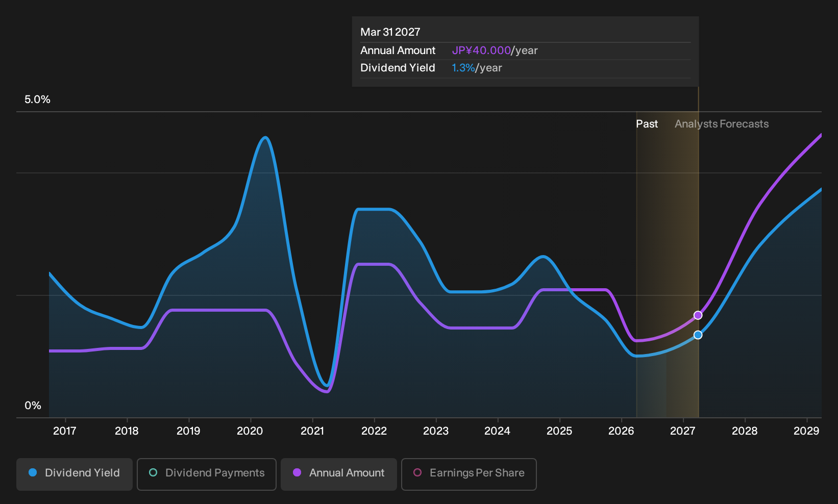The image size is (838, 504).
Task: Click the purple Annual Amount data point marker
Action: pos(698,315)
